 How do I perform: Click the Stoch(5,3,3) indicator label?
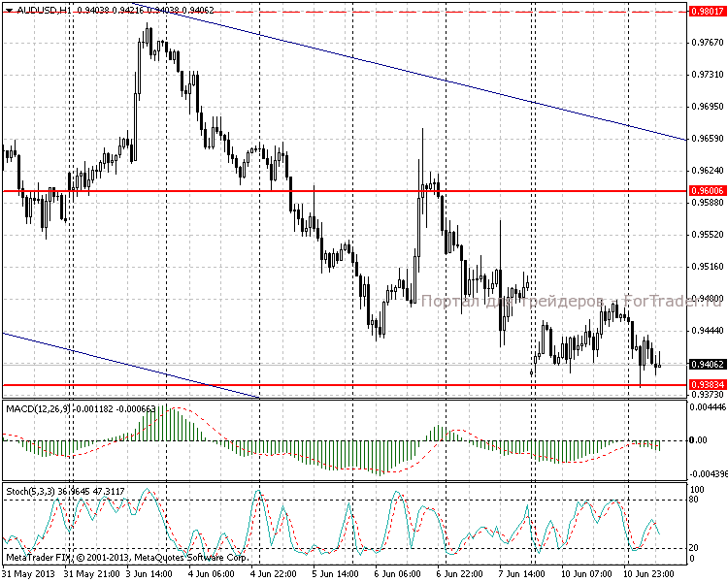point(31,492)
